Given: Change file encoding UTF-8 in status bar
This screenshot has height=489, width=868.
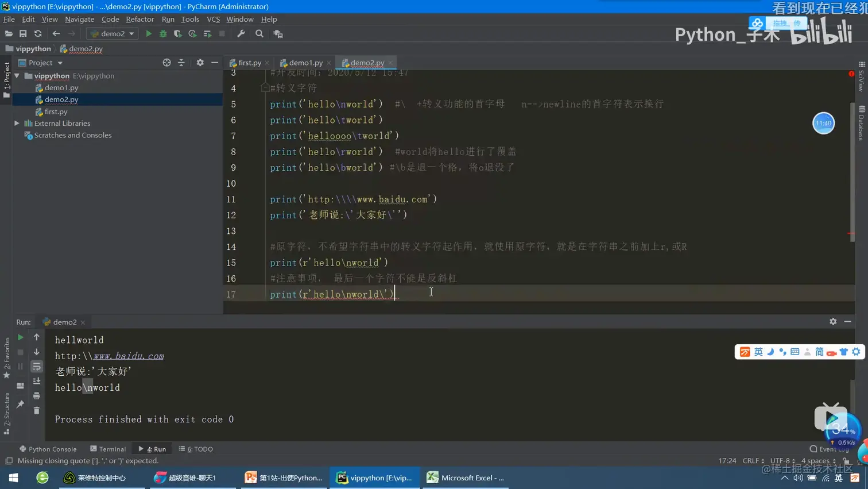Looking at the screenshot, I should tap(783, 461).
